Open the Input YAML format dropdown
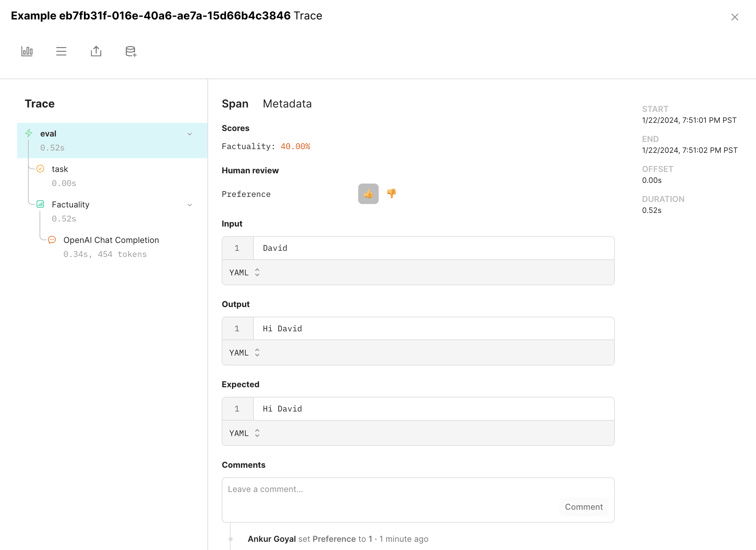 [244, 272]
